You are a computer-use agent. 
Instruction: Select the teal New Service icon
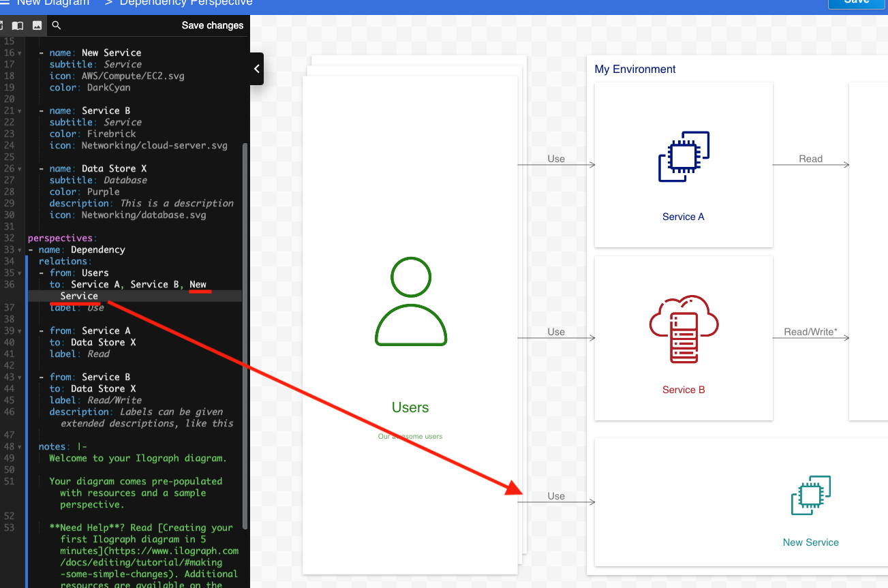point(810,495)
